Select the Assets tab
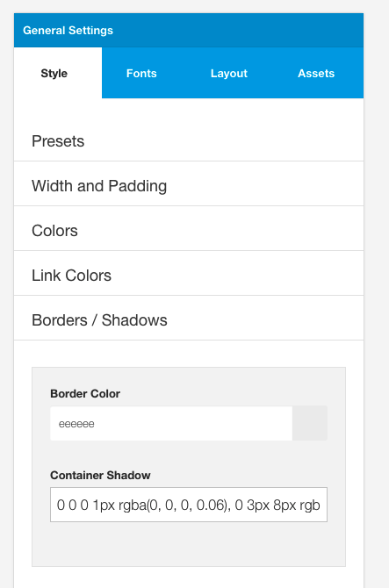The image size is (389, 588). pyautogui.click(x=316, y=73)
